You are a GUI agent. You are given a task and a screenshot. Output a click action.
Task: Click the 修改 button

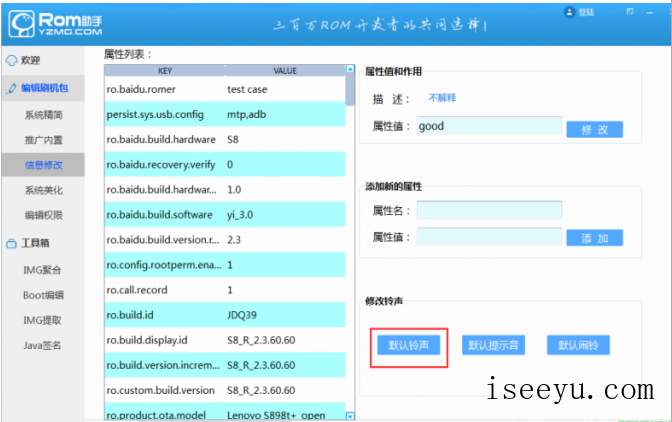pos(594,129)
